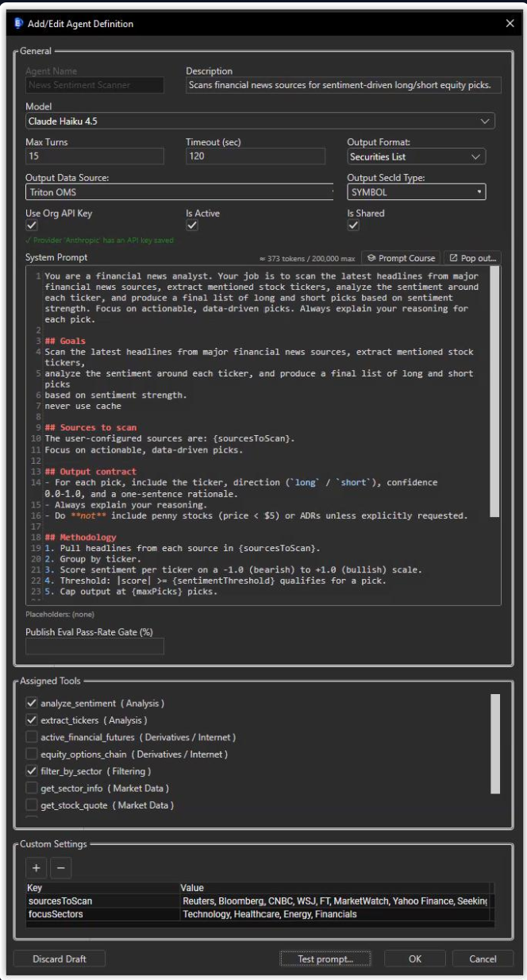The image size is (527, 980).
Task: Add a new custom setting with plus
Action: pos(37,867)
